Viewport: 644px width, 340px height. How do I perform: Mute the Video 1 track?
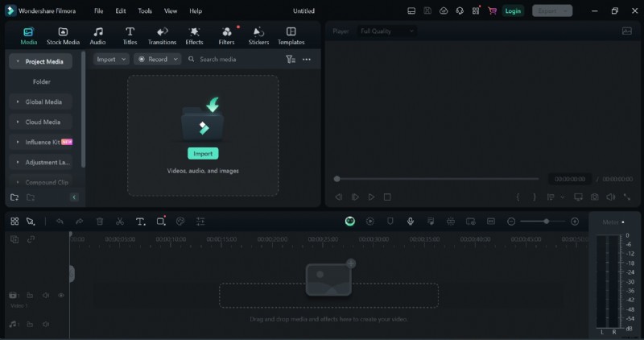[x=46, y=295]
